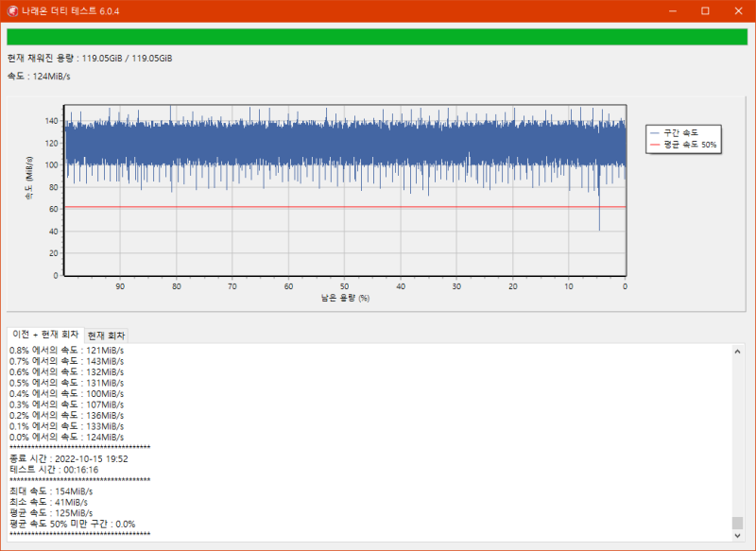Click the '최대 속도 : 154MiB/s' line
Image resolution: width=756 pixels, height=551 pixels.
51,491
